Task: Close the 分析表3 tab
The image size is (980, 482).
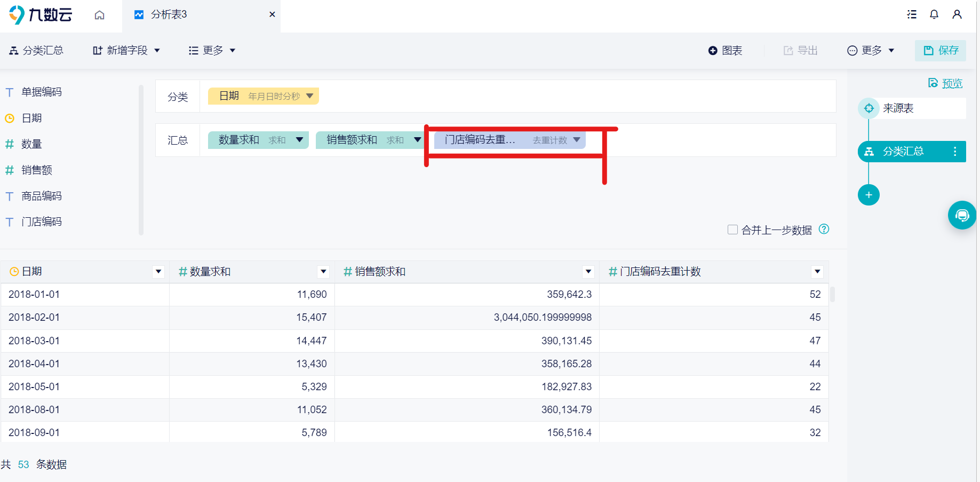Action: click(272, 14)
